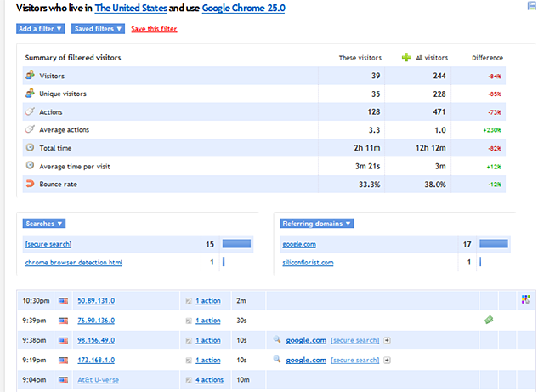Click the Save this filter link
This screenshot has width=544, height=392.
(154, 29)
